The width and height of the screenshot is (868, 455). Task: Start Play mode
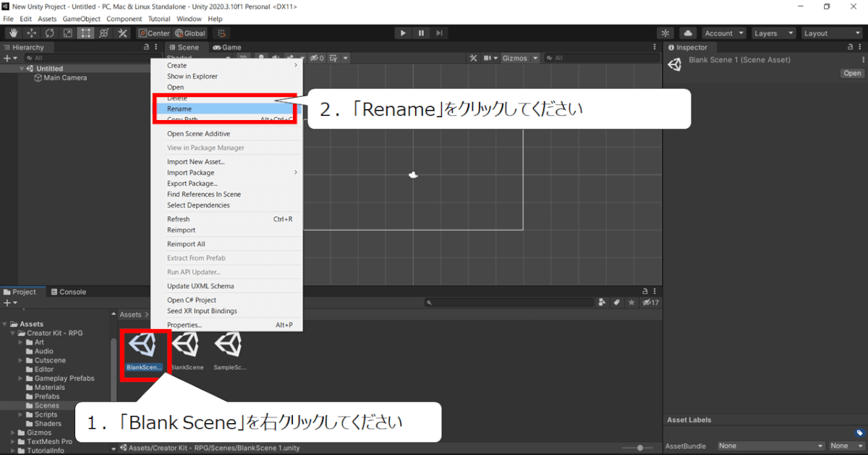[x=403, y=33]
